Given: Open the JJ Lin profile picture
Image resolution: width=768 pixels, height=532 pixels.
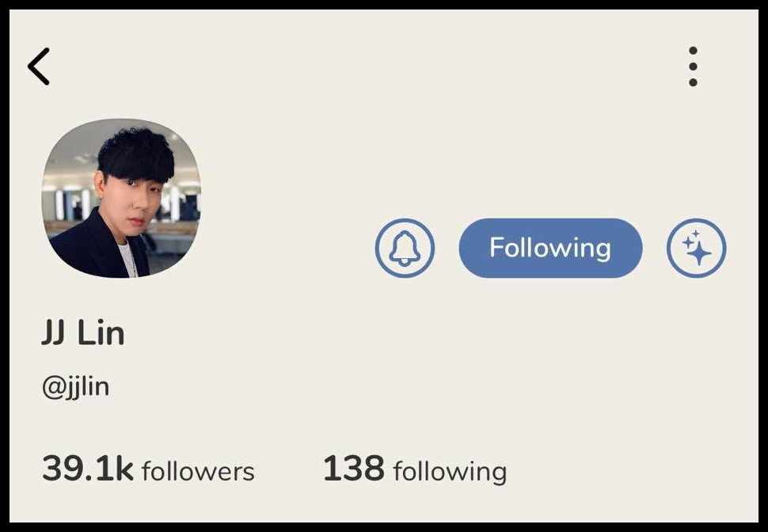Looking at the screenshot, I should click(121, 198).
